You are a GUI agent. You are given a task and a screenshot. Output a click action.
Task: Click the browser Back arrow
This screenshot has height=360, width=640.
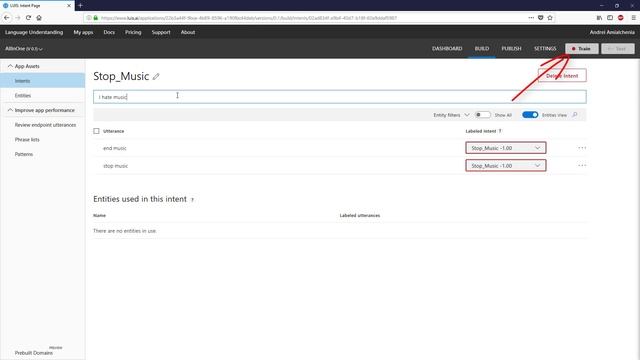(7, 18)
